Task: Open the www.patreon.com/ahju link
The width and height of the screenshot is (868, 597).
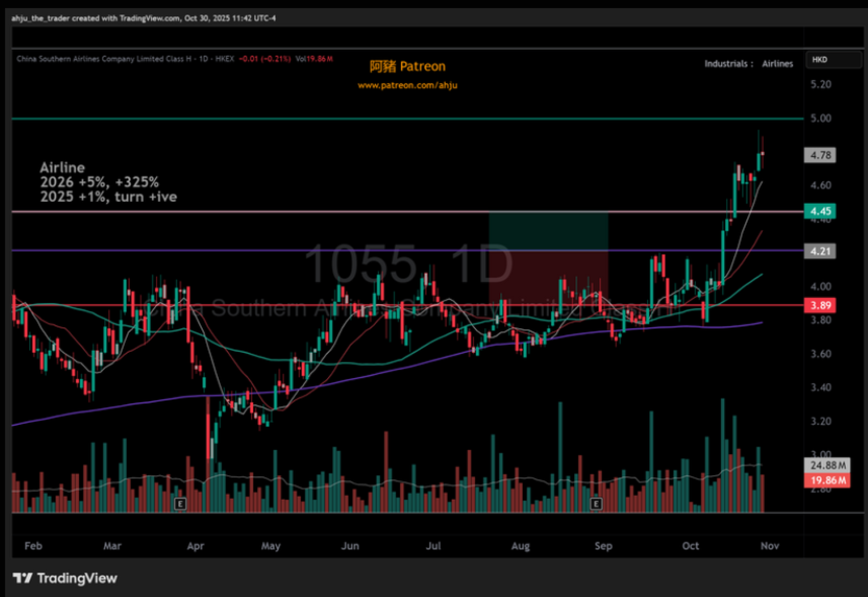Action: (407, 85)
